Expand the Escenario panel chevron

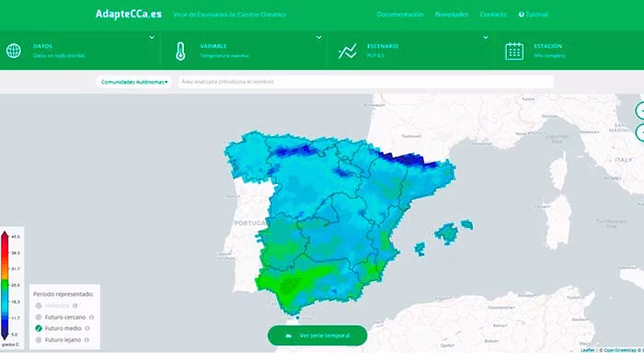click(x=486, y=38)
